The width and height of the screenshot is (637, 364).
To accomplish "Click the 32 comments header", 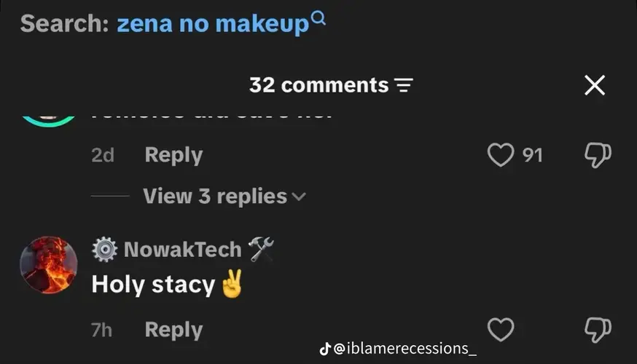I will click(x=319, y=85).
